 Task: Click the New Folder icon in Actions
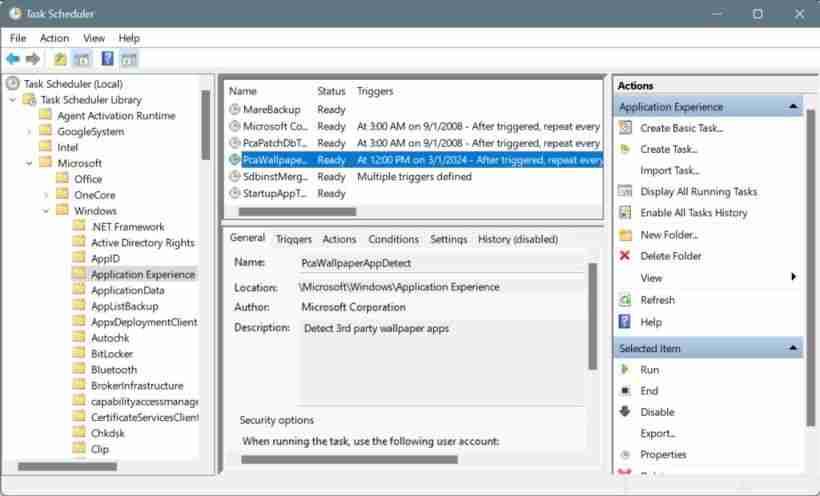pyautogui.click(x=625, y=235)
